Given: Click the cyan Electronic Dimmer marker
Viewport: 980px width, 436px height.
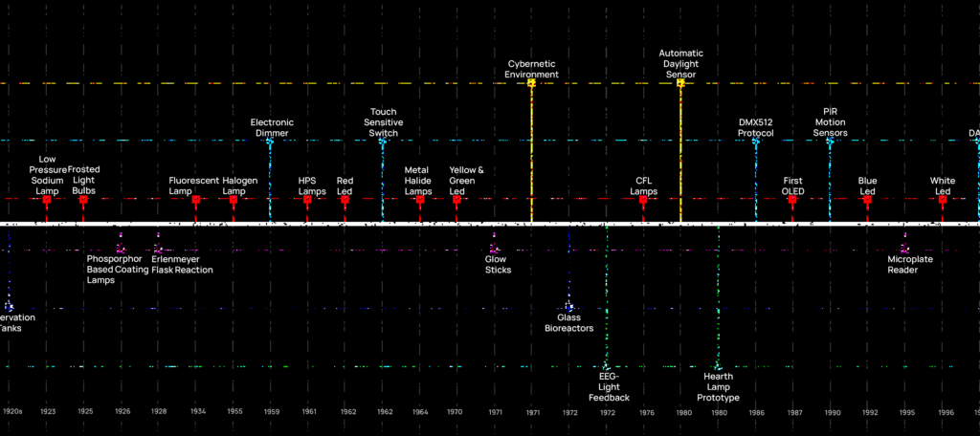Looking at the screenshot, I should point(272,142).
